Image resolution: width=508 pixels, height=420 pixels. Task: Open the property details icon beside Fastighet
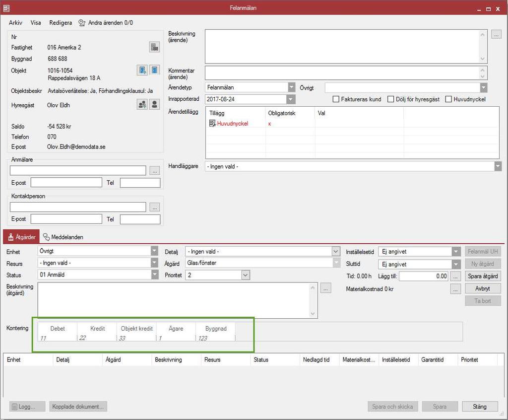[x=155, y=47]
